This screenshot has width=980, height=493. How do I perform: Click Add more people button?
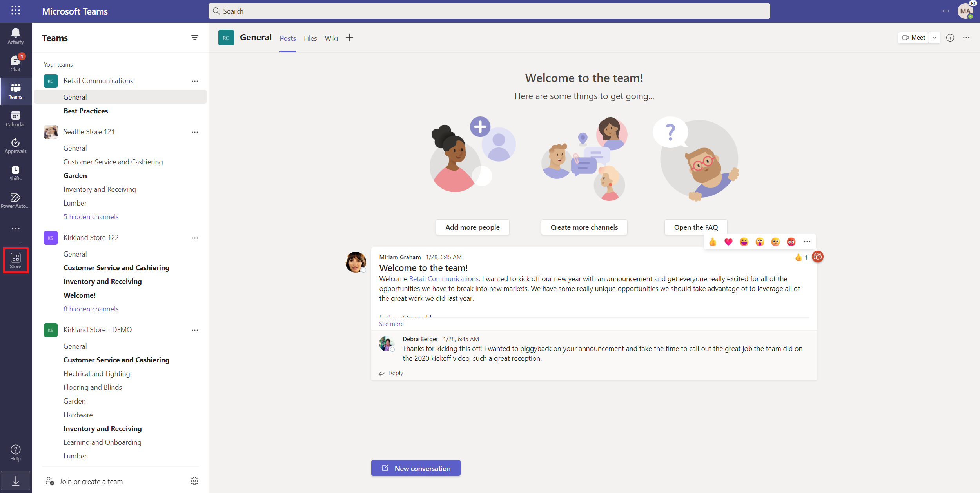tap(472, 227)
